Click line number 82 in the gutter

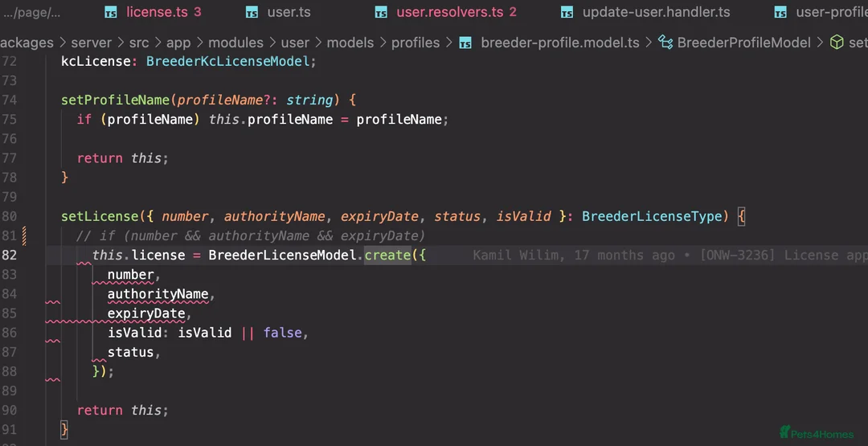(9, 256)
